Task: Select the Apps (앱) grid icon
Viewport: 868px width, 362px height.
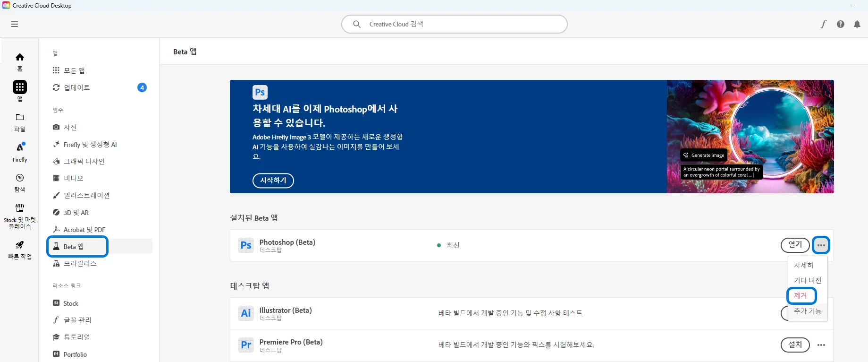Action: click(20, 87)
